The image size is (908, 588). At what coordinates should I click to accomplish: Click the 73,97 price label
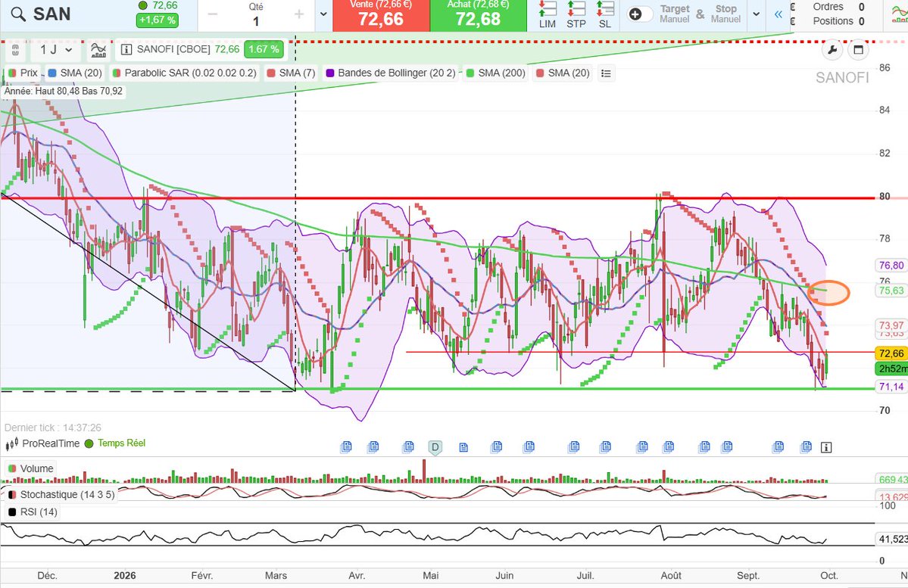click(x=891, y=325)
